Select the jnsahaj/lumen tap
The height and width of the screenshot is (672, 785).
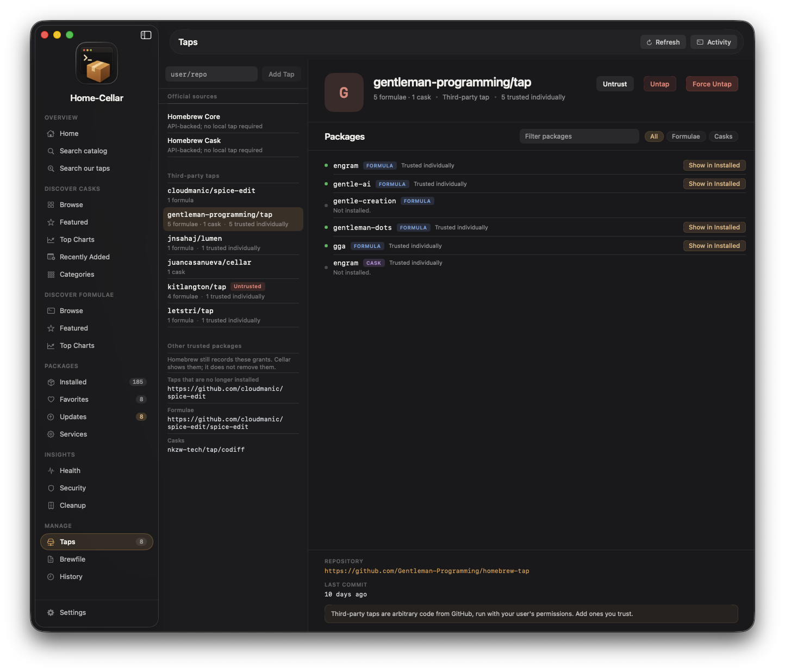coord(233,243)
